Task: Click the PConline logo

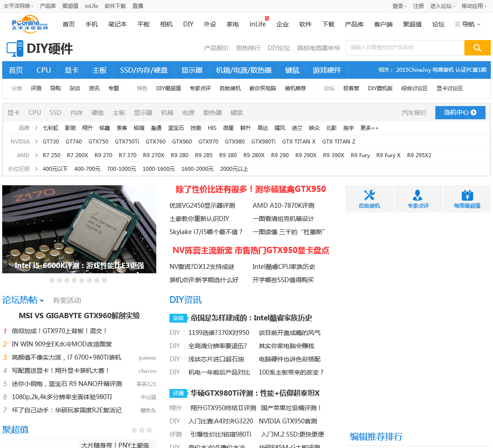Action: [x=30, y=24]
